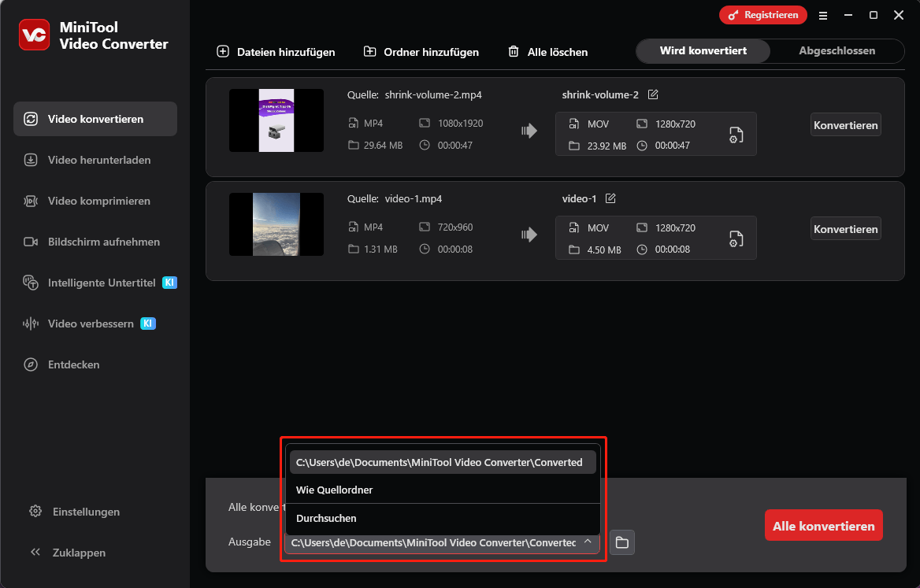920x588 pixels.
Task: Open Entdecken in the sidebar
Action: tap(95, 364)
